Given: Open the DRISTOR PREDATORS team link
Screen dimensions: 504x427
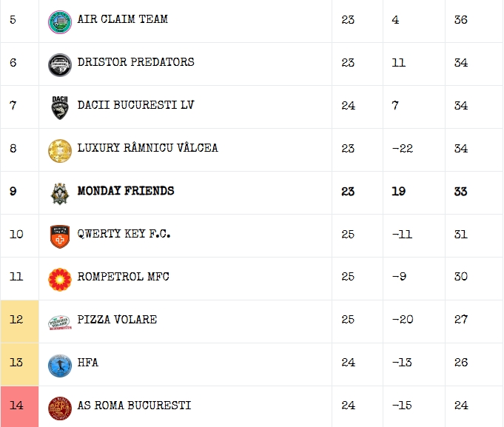Looking at the screenshot, I should point(135,62).
